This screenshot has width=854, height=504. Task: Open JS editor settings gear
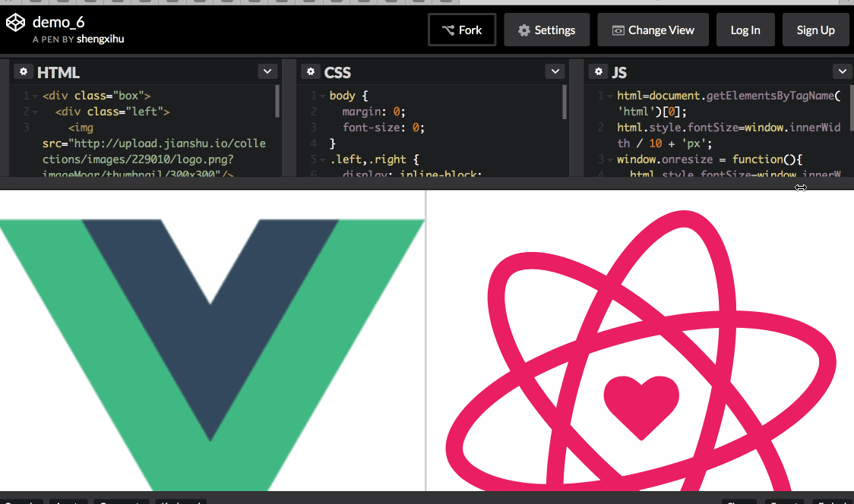pos(599,71)
